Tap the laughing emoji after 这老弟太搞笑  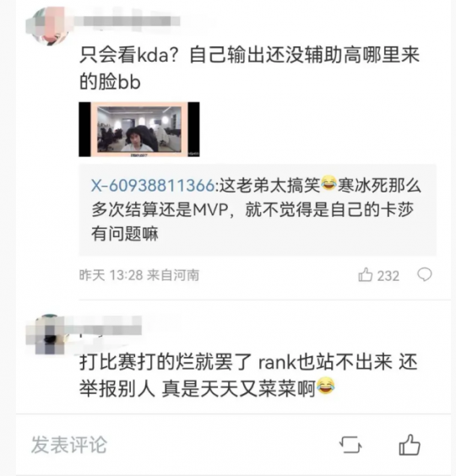click(329, 183)
